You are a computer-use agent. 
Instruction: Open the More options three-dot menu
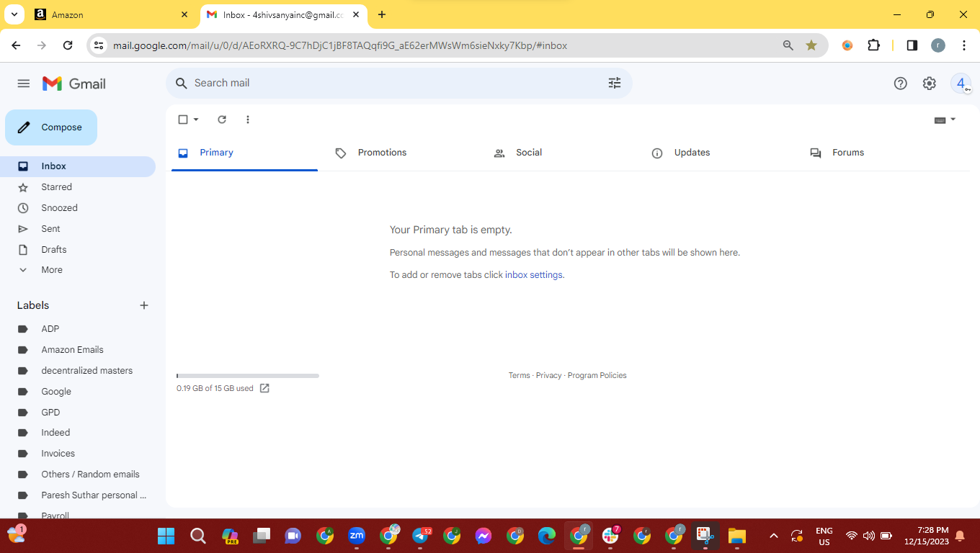pyautogui.click(x=248, y=120)
